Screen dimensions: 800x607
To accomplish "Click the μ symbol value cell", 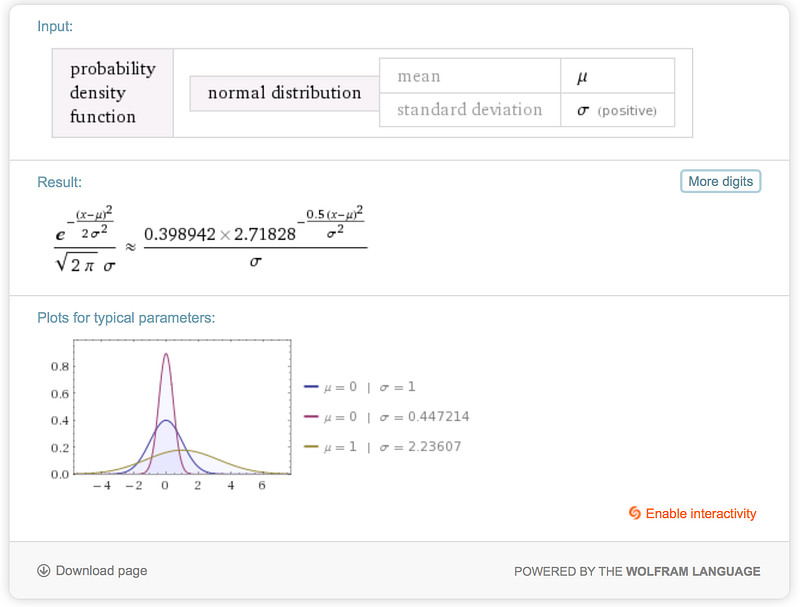I will point(617,75).
